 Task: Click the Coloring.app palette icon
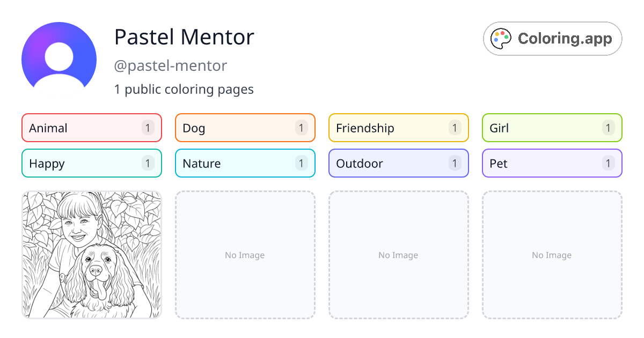501,38
